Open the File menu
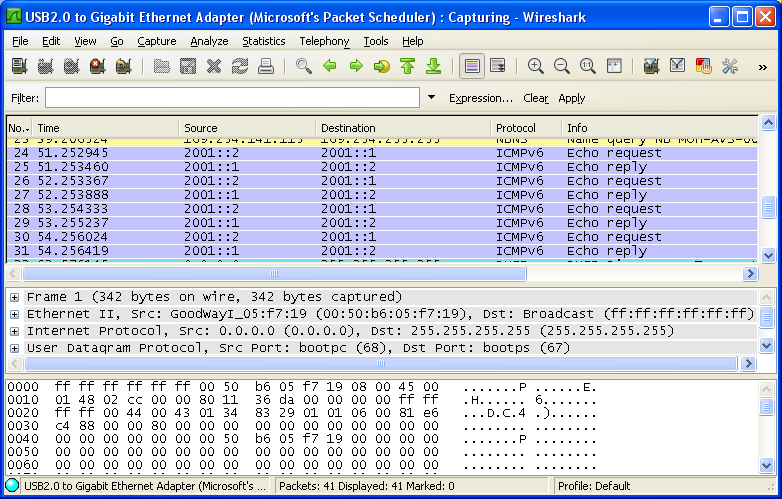782x499 pixels. tap(20, 41)
